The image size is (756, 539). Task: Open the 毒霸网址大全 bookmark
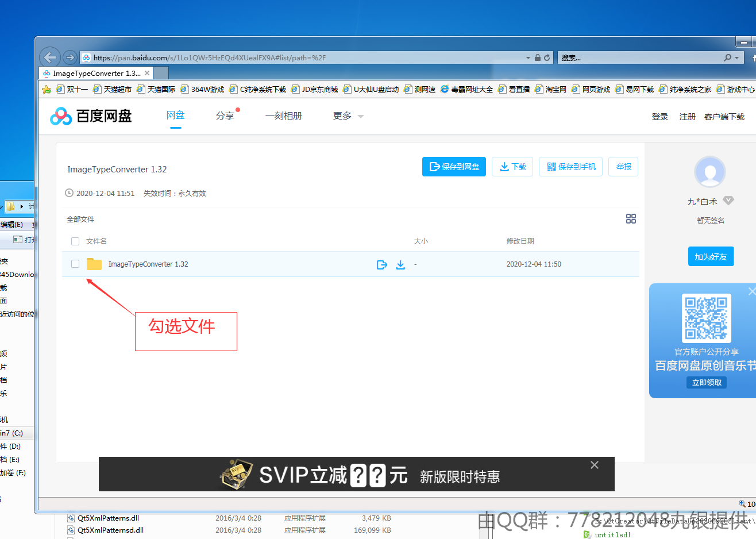coord(466,89)
